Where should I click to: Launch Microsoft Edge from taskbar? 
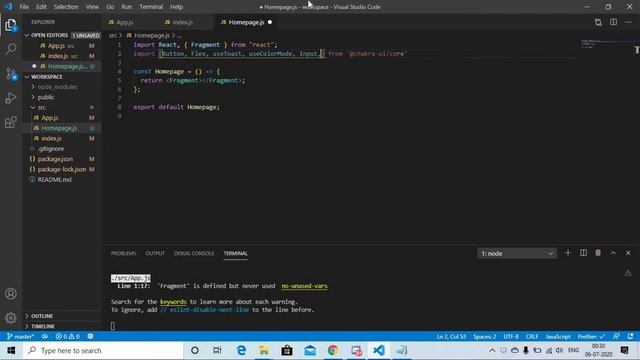pyautogui.click(x=241, y=351)
